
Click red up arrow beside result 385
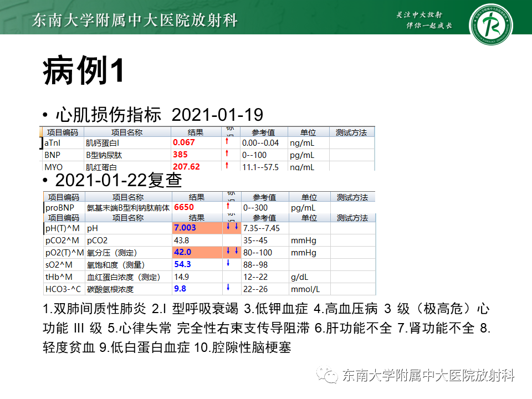pyautogui.click(x=227, y=154)
